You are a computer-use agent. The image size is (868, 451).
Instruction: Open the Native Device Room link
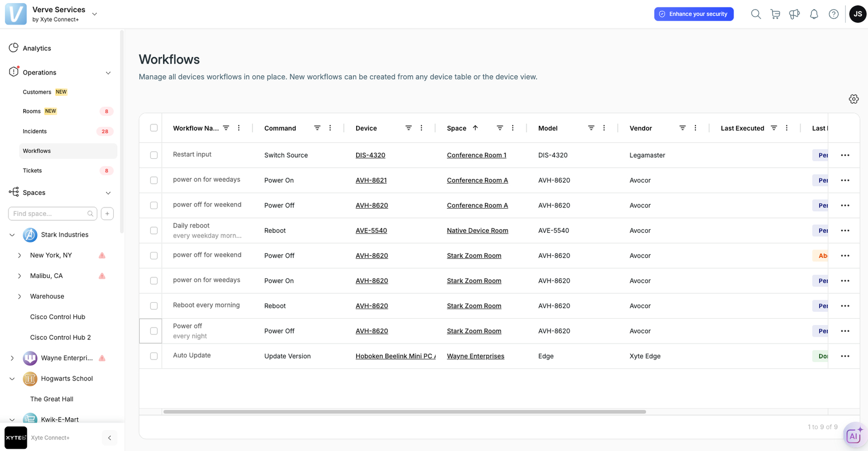[x=477, y=231]
